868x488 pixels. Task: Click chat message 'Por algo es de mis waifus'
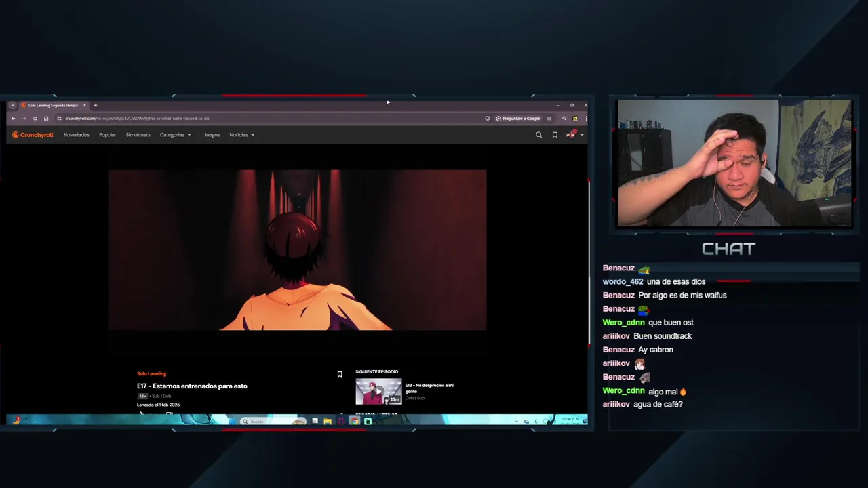[x=682, y=296]
